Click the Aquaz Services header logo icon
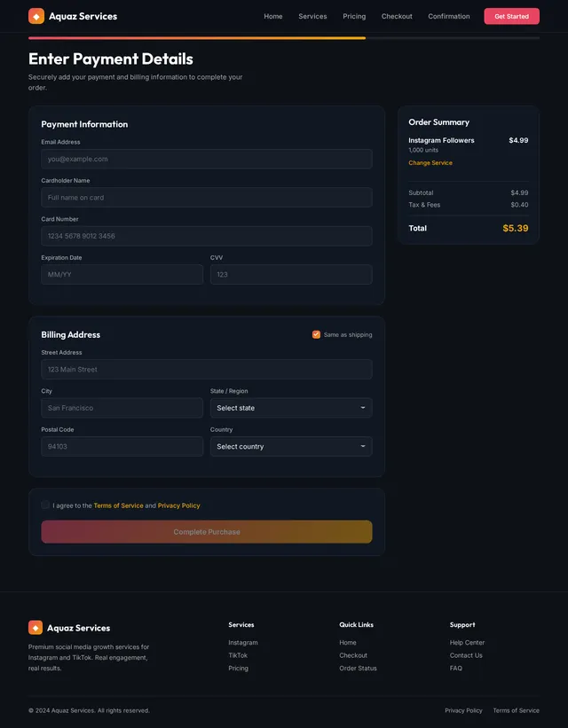The height and width of the screenshot is (728, 568). coord(36,16)
